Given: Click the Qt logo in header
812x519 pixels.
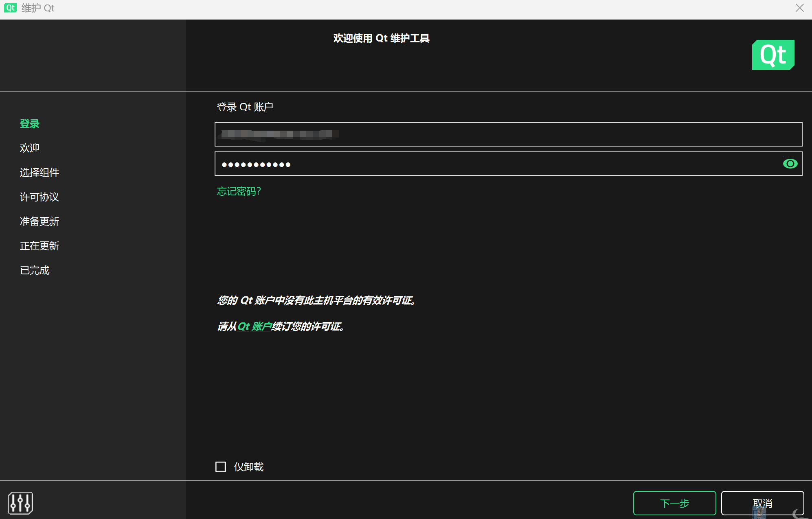Looking at the screenshot, I should tap(773, 55).
